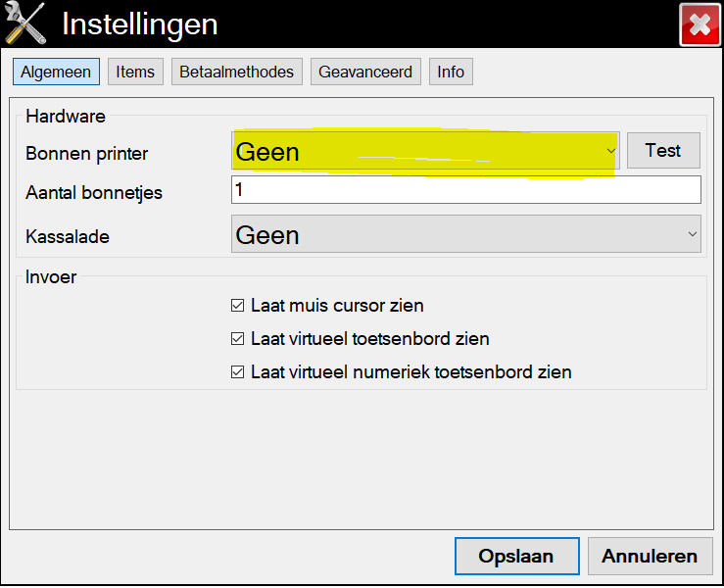
Task: Expand the Bonnen printer dropdown
Action: (426, 152)
